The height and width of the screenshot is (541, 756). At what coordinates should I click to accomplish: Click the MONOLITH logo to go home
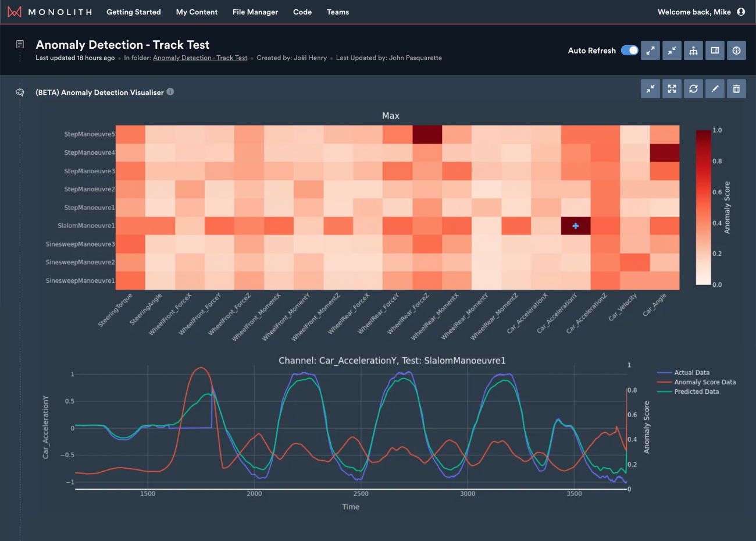click(x=49, y=12)
